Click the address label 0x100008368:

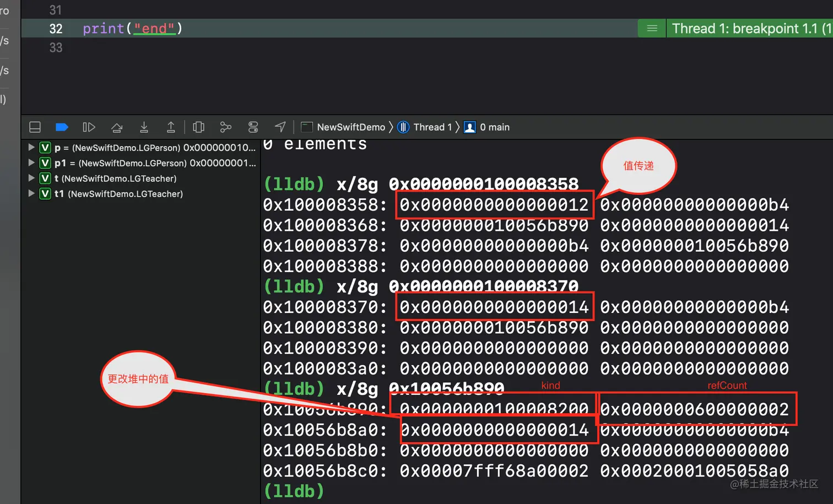tap(324, 225)
